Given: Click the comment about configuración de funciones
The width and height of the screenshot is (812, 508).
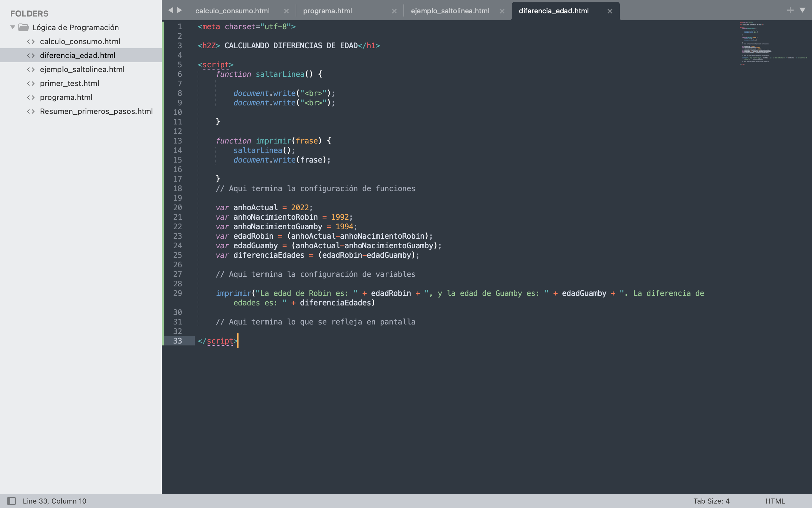Looking at the screenshot, I should coord(315,189).
